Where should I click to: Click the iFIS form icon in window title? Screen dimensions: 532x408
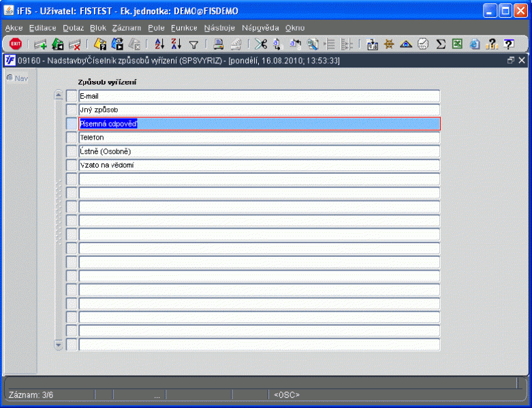click(x=10, y=61)
